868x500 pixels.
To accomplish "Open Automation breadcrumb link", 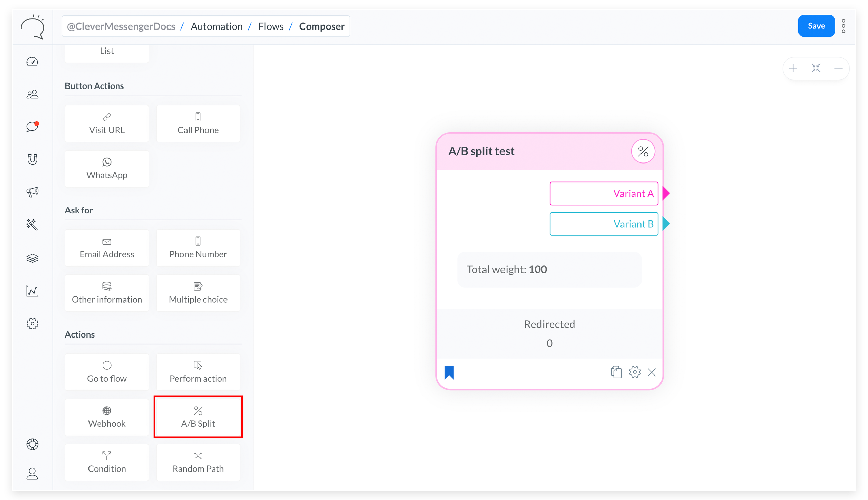I will click(x=217, y=26).
